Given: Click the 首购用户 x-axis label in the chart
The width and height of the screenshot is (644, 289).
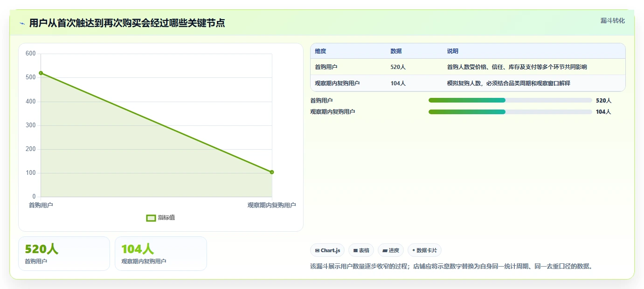Looking at the screenshot, I should [x=41, y=205].
